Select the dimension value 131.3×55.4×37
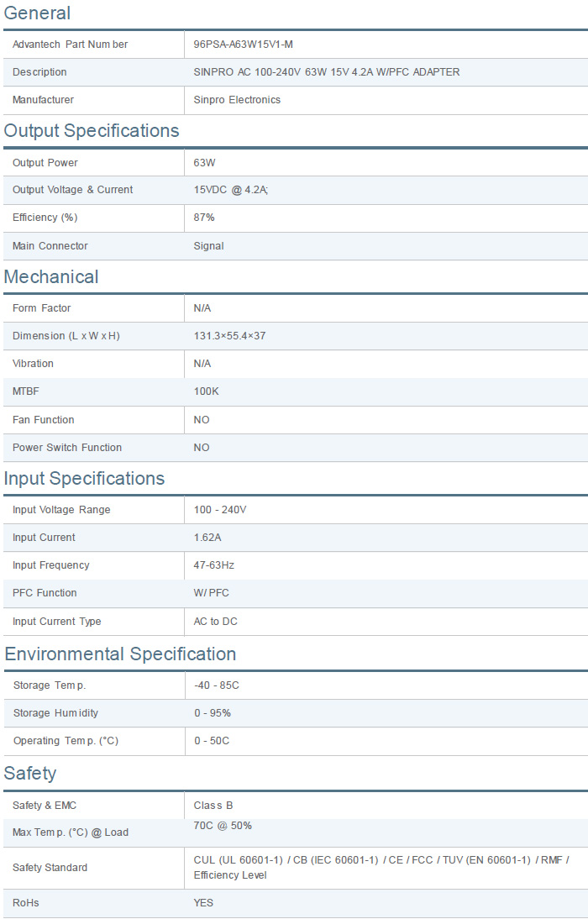The width and height of the screenshot is (588, 919). coord(229,336)
